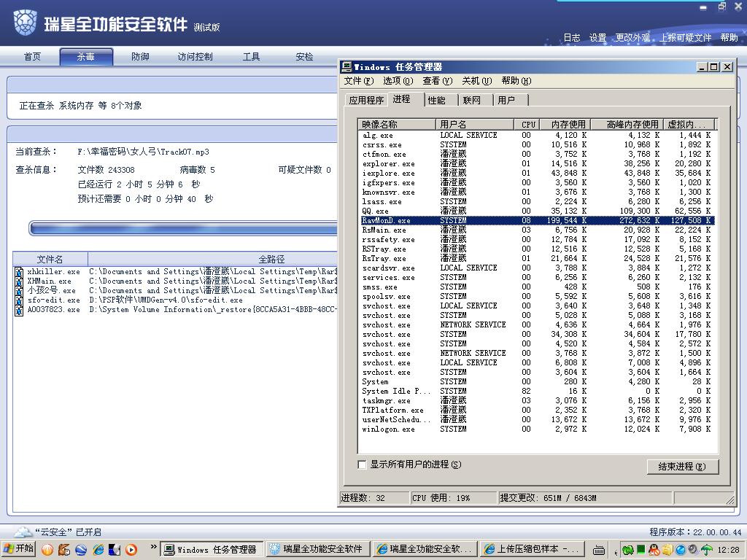This screenshot has height=560, width=747.
Task: Open the 上报可疑文件 link
Action: tap(686, 38)
